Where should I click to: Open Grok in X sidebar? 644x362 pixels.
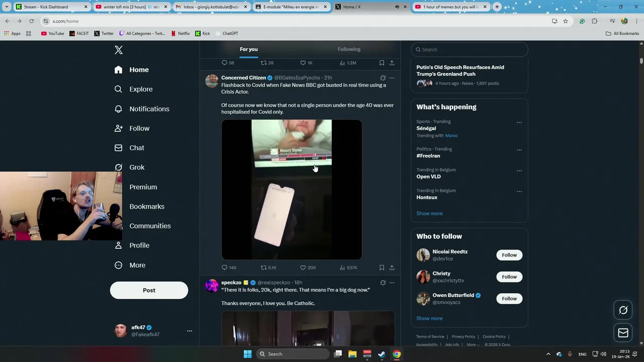pyautogui.click(x=130, y=167)
